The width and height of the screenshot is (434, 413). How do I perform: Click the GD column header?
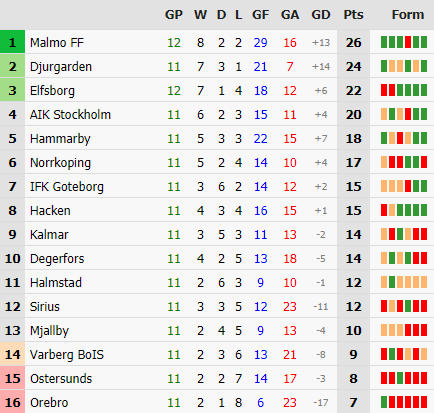[x=321, y=15]
